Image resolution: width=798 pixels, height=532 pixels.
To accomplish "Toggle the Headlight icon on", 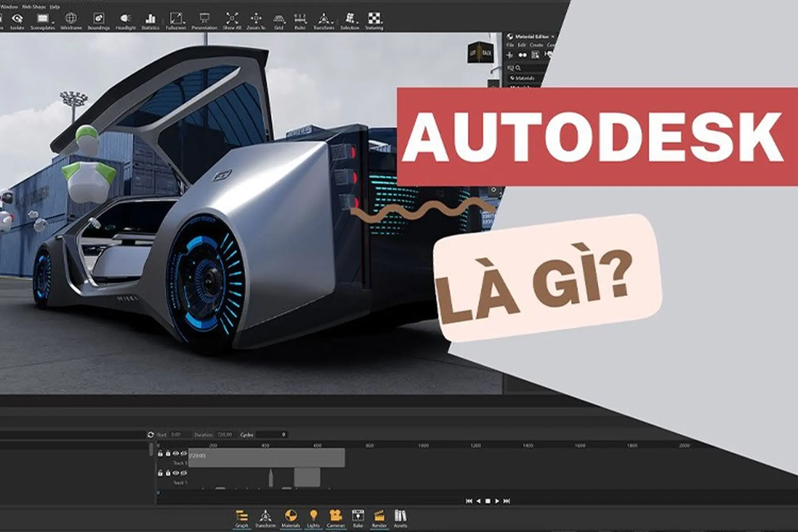I will pyautogui.click(x=125, y=19).
